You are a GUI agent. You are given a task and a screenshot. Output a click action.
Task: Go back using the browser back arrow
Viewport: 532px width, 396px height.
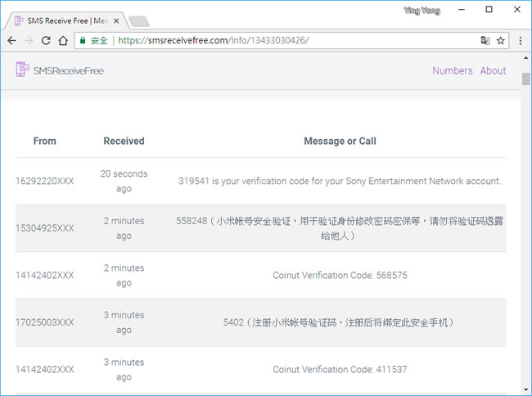[12, 41]
